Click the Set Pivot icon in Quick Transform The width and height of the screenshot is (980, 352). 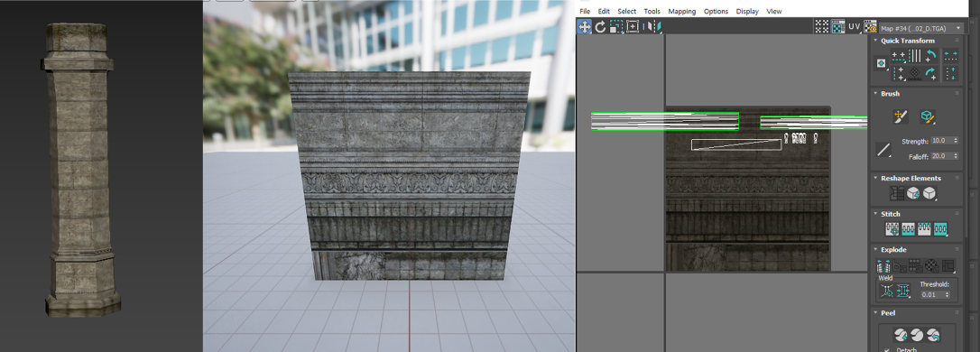(882, 64)
